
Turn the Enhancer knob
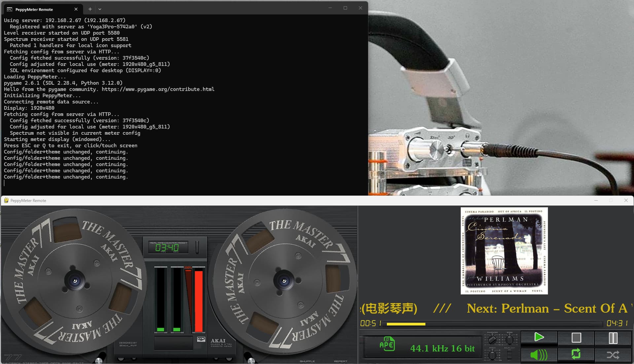492,339
